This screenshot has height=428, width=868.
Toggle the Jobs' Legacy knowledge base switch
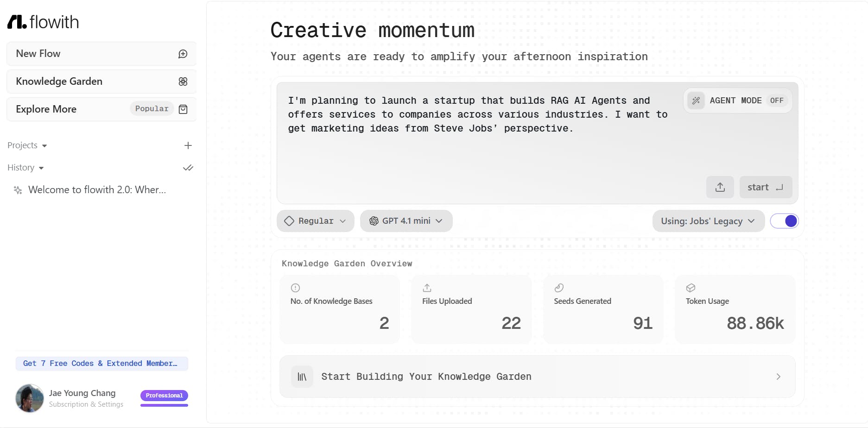(x=784, y=221)
